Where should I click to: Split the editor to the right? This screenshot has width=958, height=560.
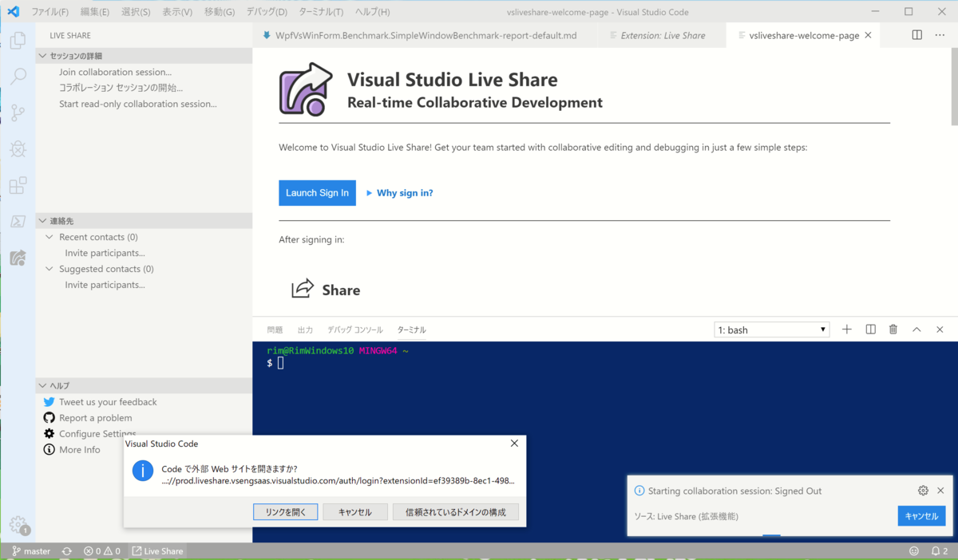click(x=917, y=35)
